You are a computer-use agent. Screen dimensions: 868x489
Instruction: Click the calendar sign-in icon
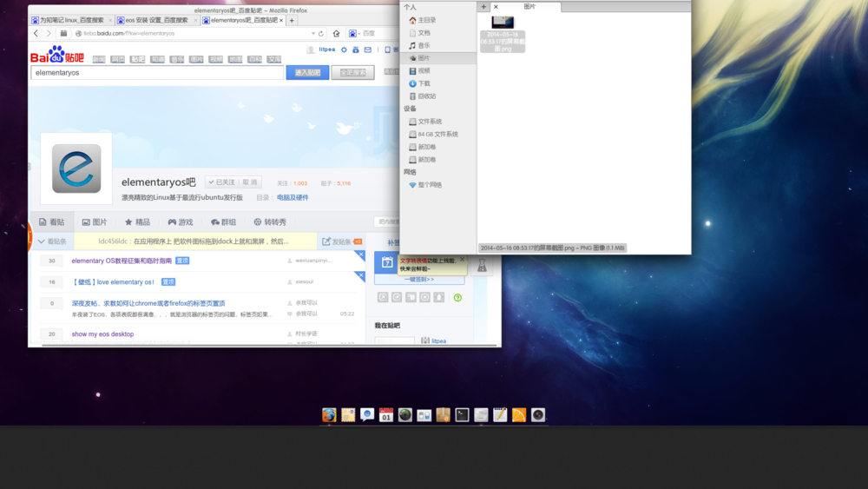tap(387, 262)
